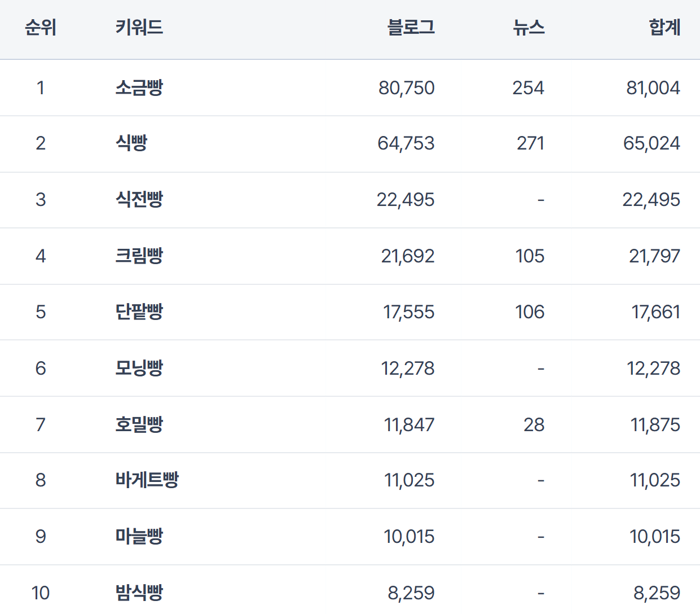Select the 271 news count cell
The height and width of the screenshot is (614, 700).
pos(530,143)
